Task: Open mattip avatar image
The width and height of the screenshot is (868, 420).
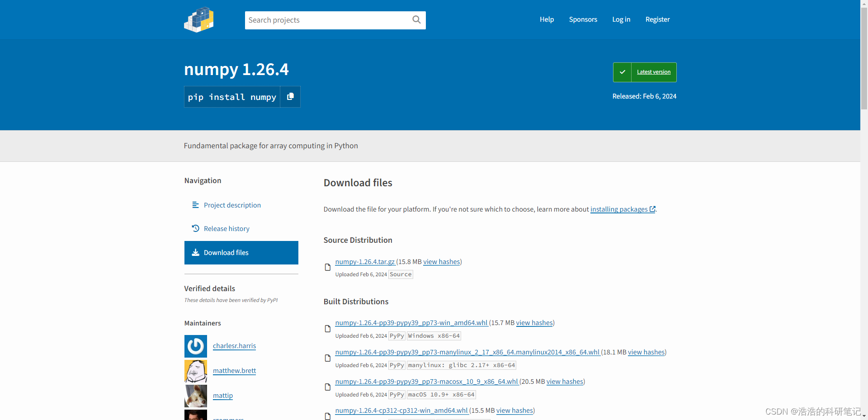Action: point(196,396)
